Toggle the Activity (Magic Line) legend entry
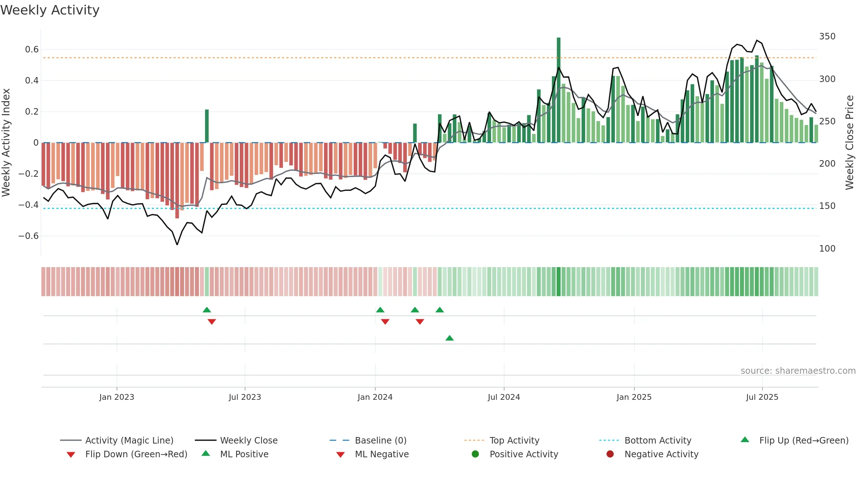 tap(117, 440)
